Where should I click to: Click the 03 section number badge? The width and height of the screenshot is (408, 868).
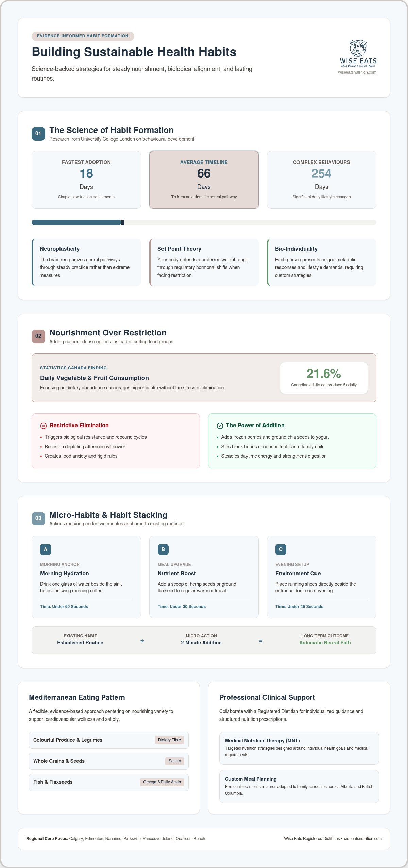point(38,518)
